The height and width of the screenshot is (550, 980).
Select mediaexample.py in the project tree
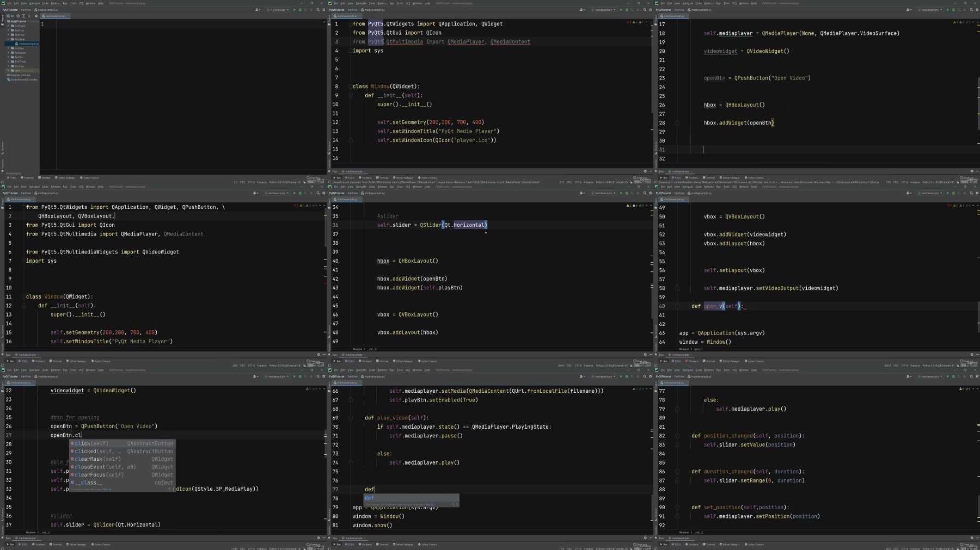27,44
